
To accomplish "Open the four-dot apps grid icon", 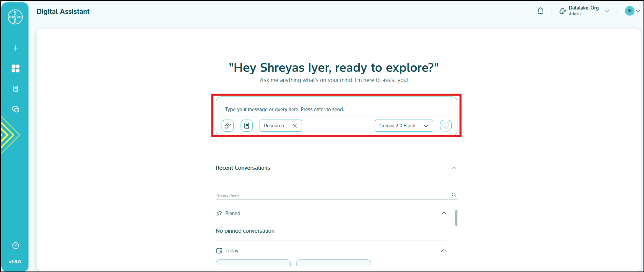I will tap(16, 68).
